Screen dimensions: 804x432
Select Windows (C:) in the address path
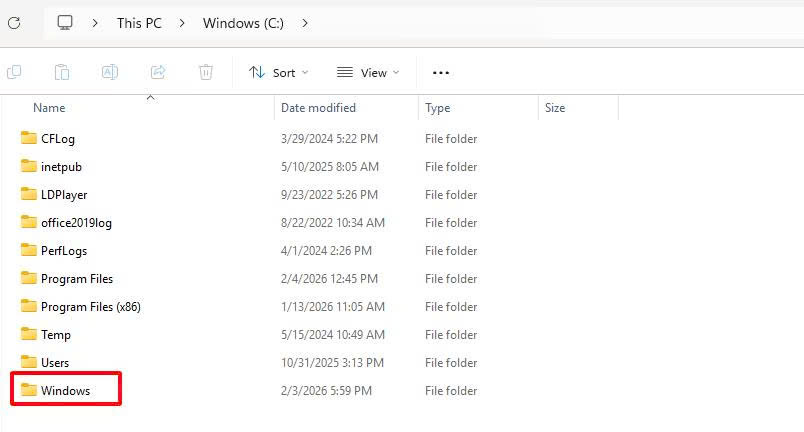pyautogui.click(x=243, y=23)
